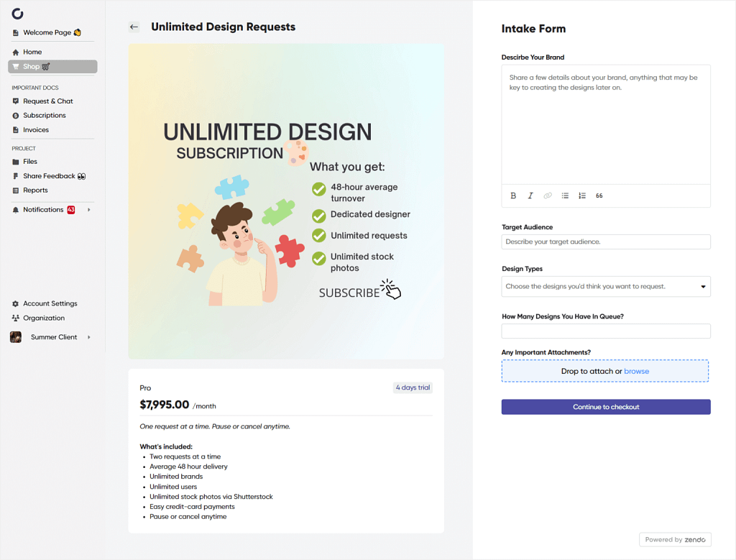Screen dimensions: 736x560
Task: Click the Unlimited Design Subscription banner image
Action: click(x=286, y=201)
